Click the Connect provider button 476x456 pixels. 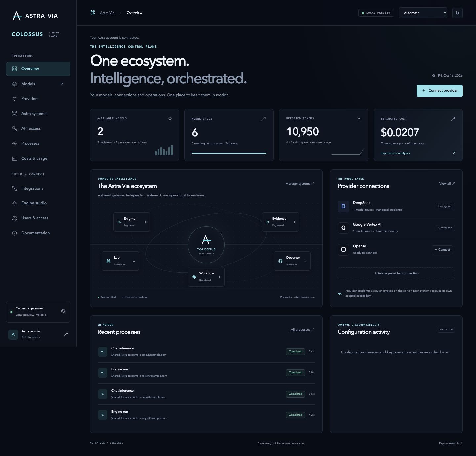tap(440, 91)
